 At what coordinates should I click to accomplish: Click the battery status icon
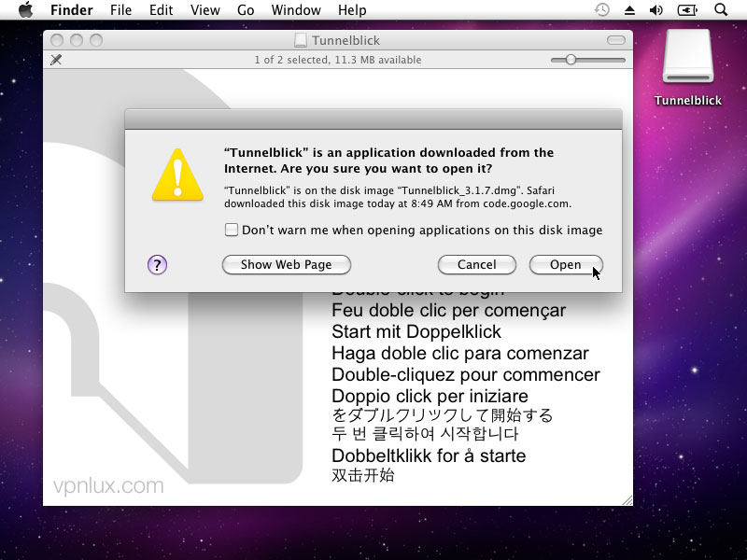(x=687, y=10)
